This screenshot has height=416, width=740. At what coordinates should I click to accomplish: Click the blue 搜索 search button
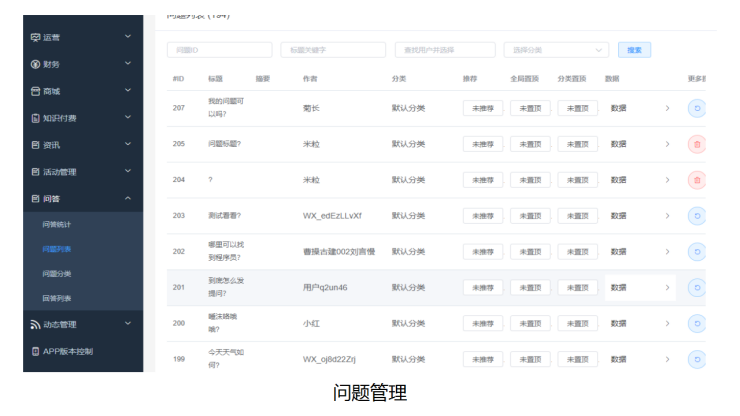click(x=634, y=50)
